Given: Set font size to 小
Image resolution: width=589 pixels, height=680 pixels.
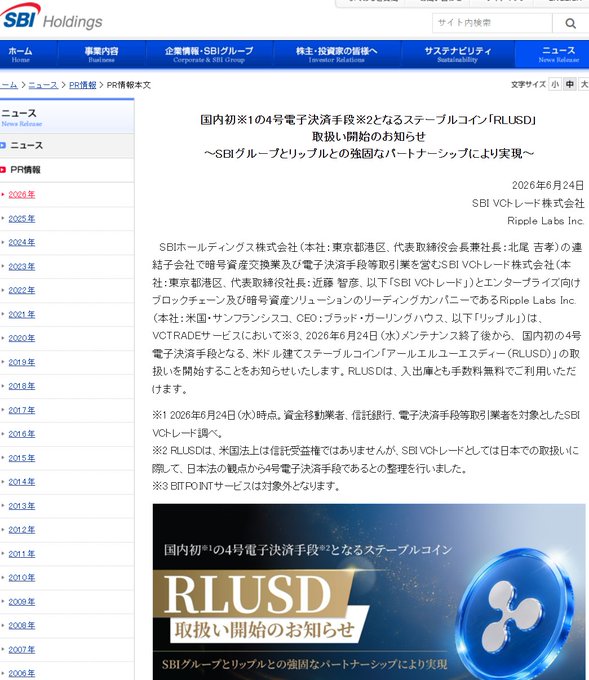Looking at the screenshot, I should point(555,84).
